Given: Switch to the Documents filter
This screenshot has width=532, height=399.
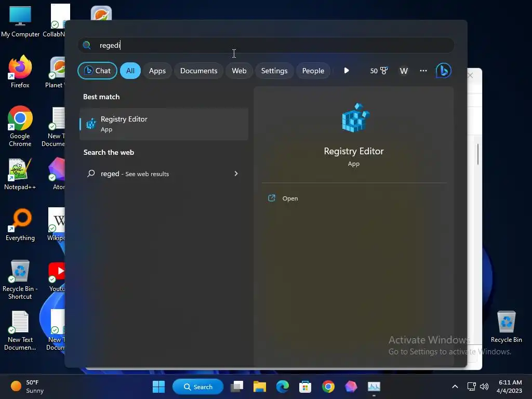Looking at the screenshot, I should click(198, 71).
